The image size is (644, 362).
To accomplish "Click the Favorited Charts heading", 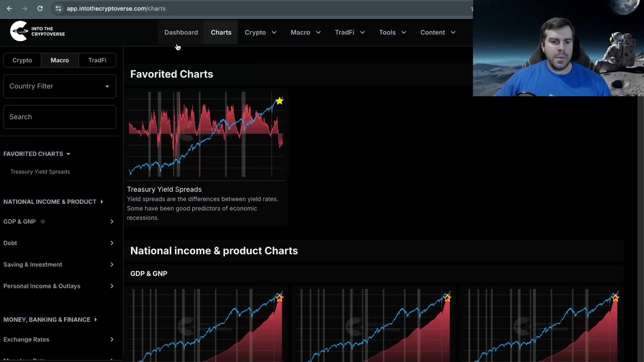I will pos(172,74).
